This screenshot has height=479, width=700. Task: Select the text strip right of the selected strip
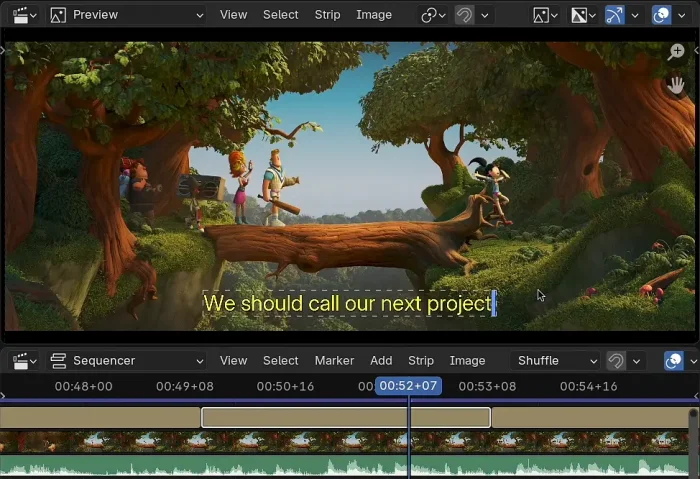coord(590,417)
